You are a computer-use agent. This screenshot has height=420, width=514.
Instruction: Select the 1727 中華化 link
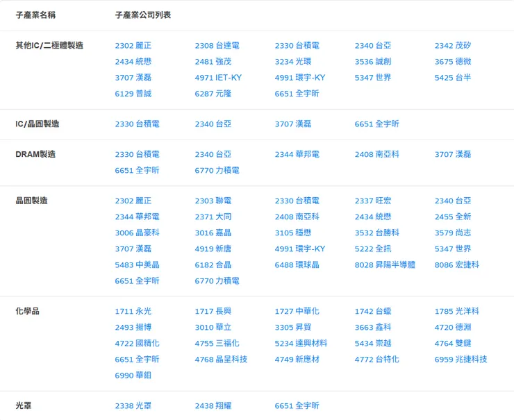pyautogui.click(x=297, y=311)
